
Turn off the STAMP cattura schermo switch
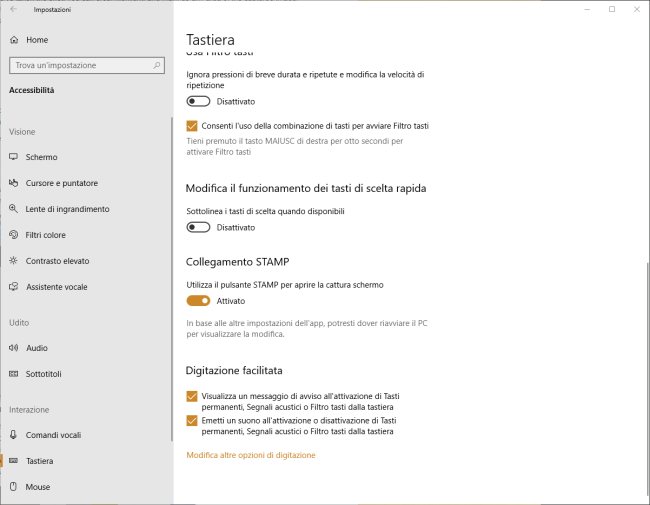(x=198, y=301)
